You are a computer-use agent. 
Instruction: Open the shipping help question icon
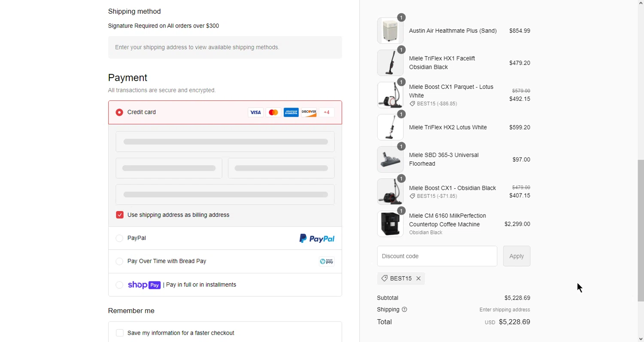coord(404,309)
